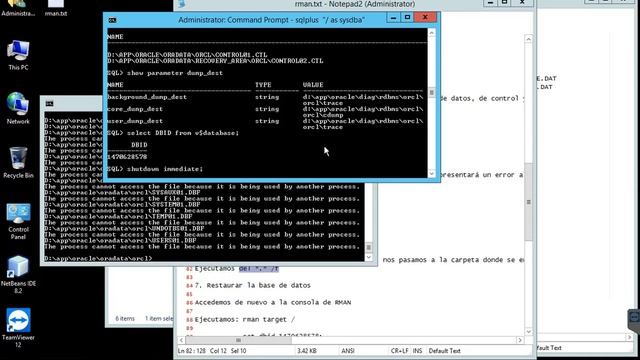This screenshot has width=640, height=360.
Task: Click Notepad2 status bar 'Default Text' entry
Action: [x=444, y=351]
